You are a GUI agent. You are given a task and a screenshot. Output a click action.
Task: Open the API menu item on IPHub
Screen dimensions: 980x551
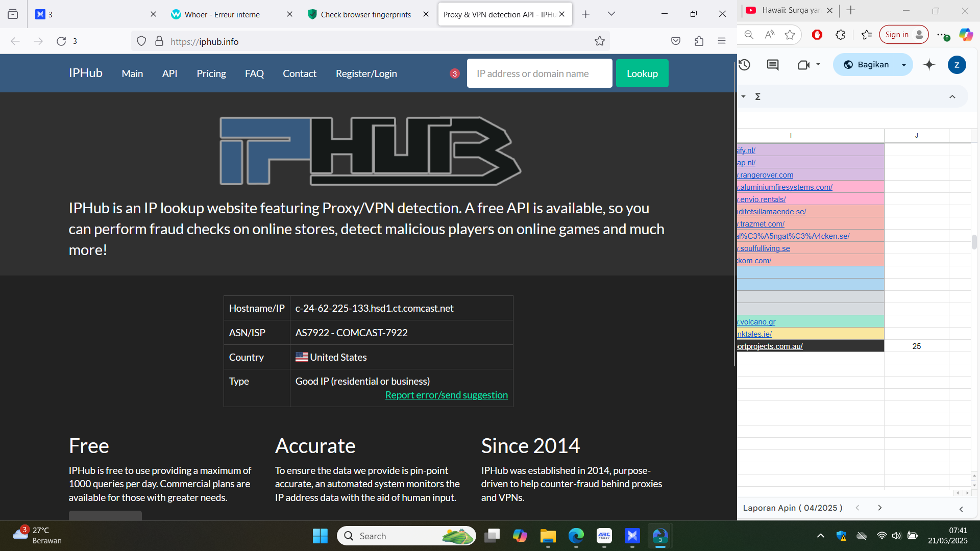point(169,73)
